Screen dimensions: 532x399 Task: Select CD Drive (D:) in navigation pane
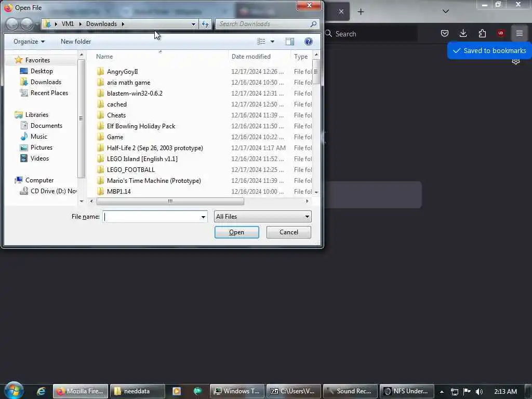coord(54,191)
